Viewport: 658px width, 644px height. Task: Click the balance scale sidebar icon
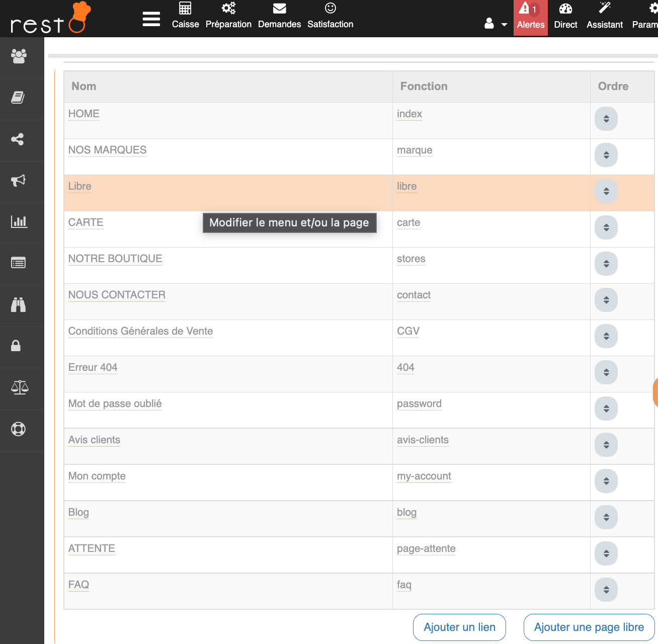(20, 387)
